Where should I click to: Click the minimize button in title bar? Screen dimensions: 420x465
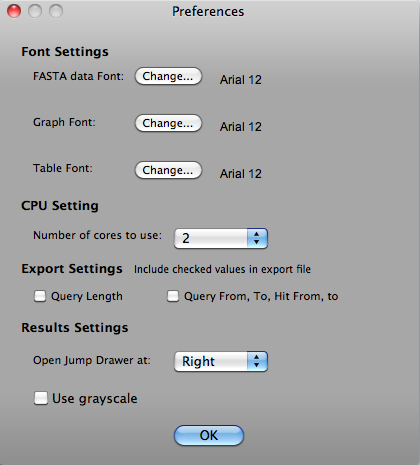[x=35, y=11]
